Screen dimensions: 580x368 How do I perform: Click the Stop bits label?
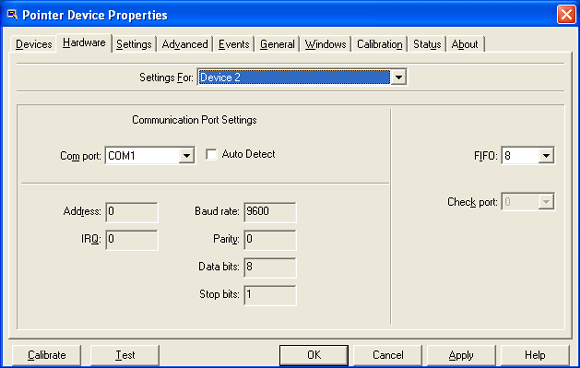[219, 294]
